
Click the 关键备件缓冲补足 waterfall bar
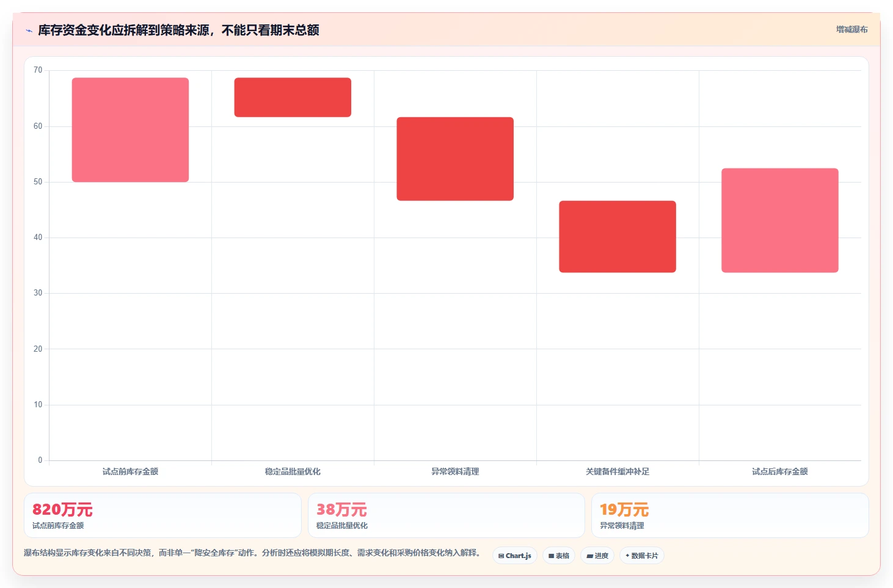click(x=618, y=236)
